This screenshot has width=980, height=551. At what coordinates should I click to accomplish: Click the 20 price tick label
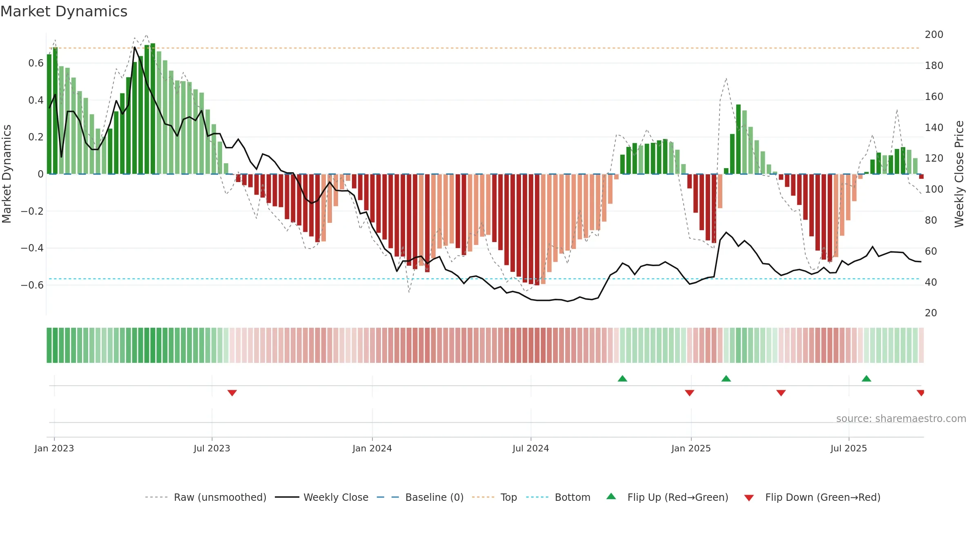pyautogui.click(x=931, y=313)
